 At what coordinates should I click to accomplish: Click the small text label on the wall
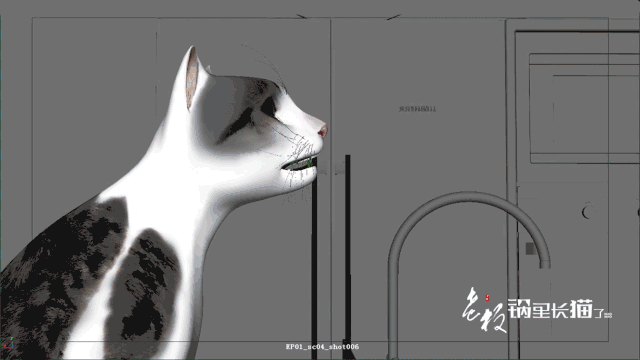click(418, 109)
